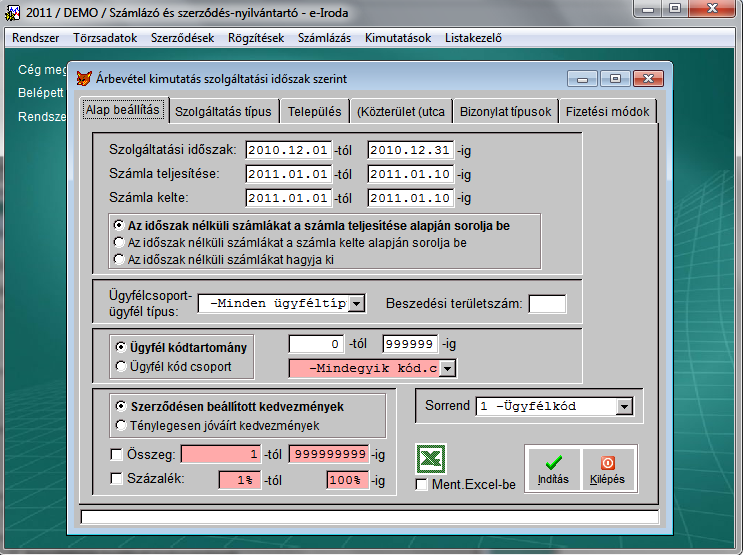Click the Beszedési területszám input field
The image size is (743, 555).
(547, 304)
